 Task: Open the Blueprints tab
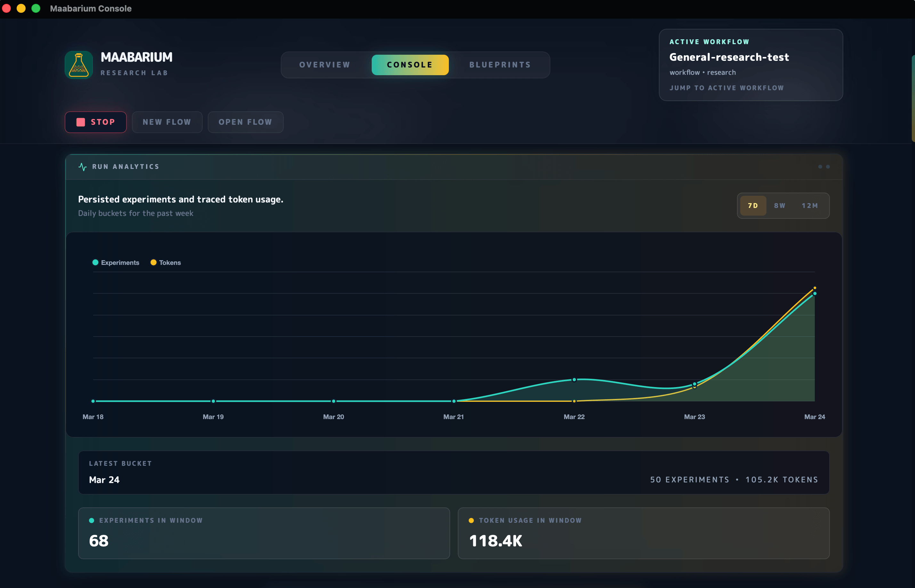pyautogui.click(x=500, y=65)
